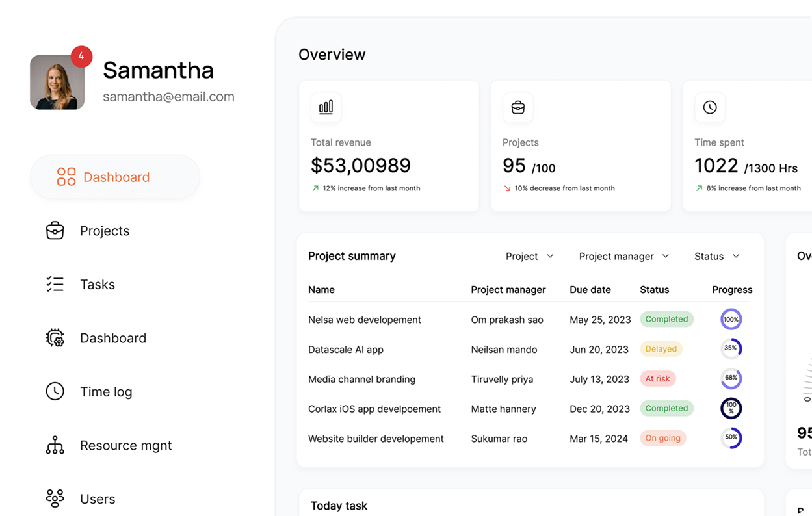
Task: Click the 35% progress ring
Action: pos(731,349)
